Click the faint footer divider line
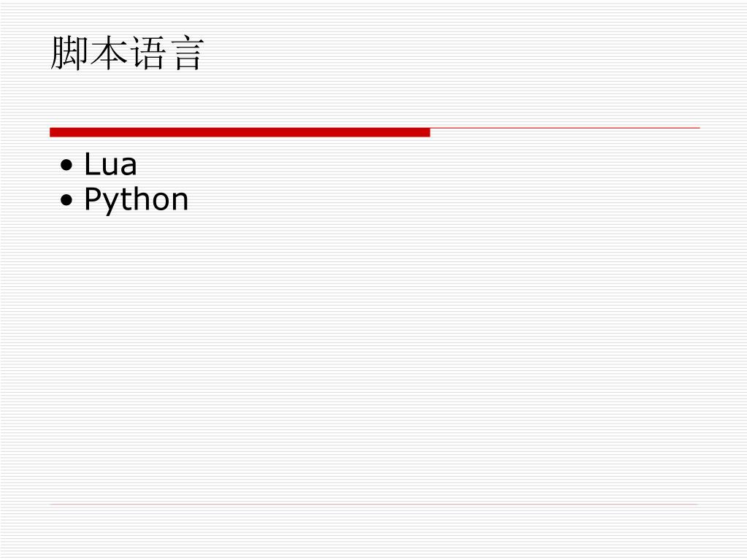This screenshot has width=747, height=560. click(375, 504)
